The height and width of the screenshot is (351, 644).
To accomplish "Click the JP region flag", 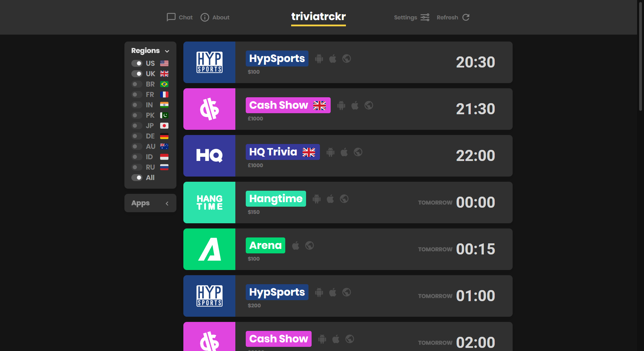I will (164, 126).
